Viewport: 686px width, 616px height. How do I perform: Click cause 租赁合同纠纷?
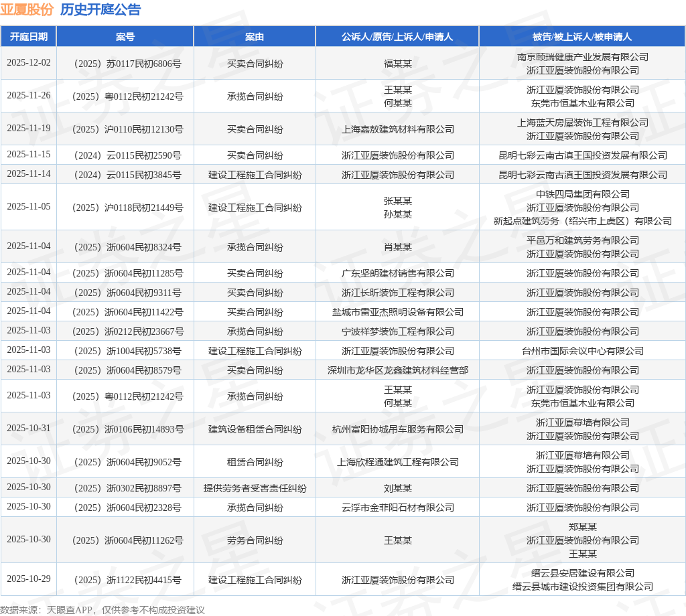[x=255, y=462]
